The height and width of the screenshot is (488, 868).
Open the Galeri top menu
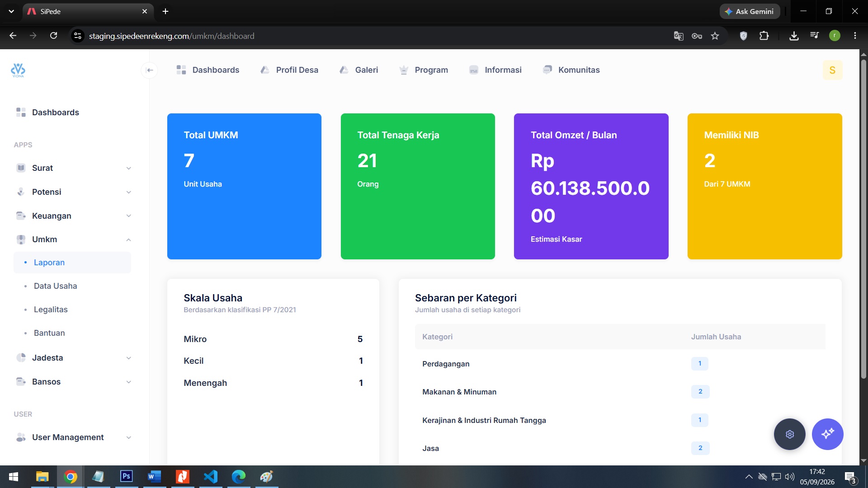point(359,70)
